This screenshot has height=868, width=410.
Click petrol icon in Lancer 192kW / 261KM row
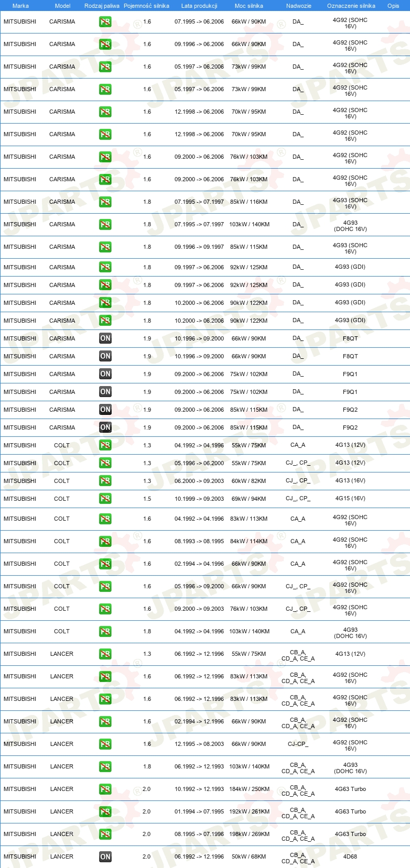tap(105, 812)
